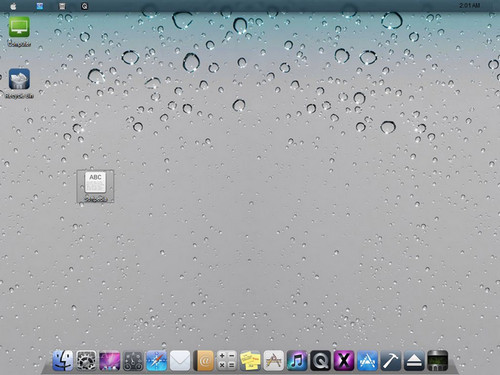This screenshot has height=375, width=500.
Task: Click the purple X icon in dock
Action: pyautogui.click(x=344, y=360)
